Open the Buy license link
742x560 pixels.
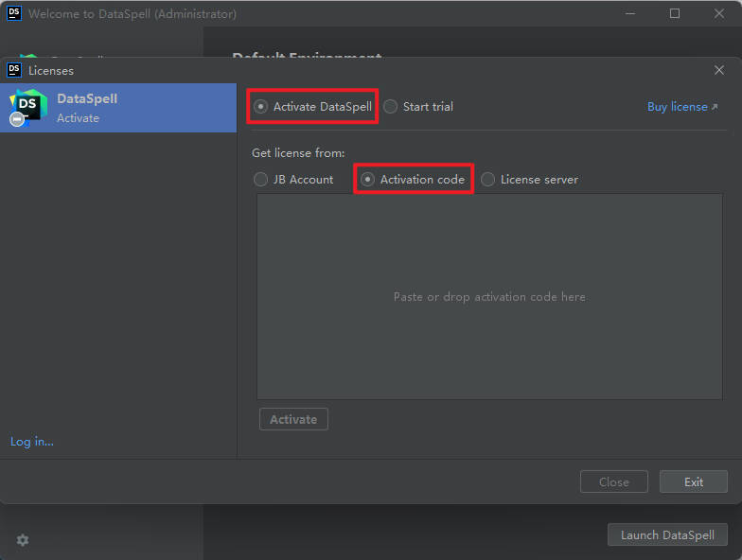(x=681, y=107)
